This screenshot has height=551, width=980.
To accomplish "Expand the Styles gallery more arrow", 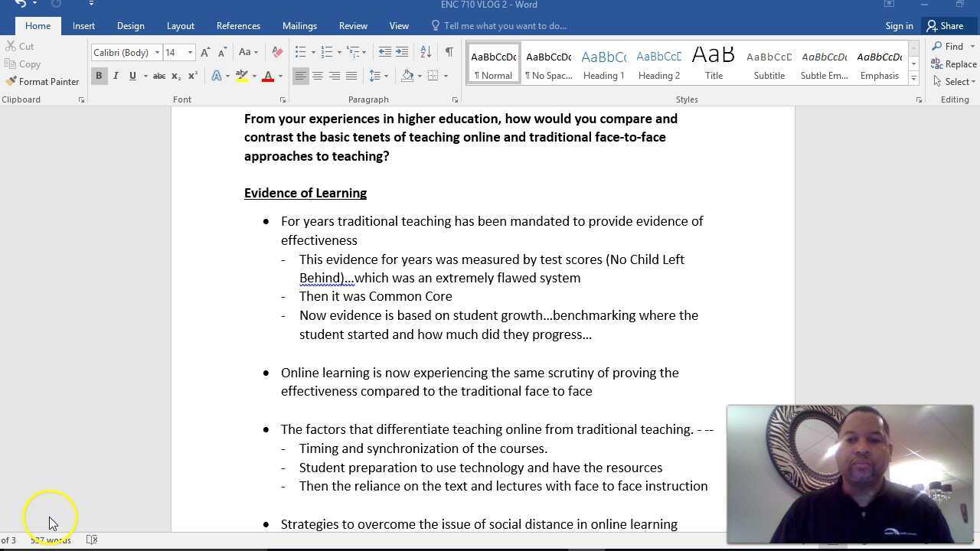I will point(913,79).
